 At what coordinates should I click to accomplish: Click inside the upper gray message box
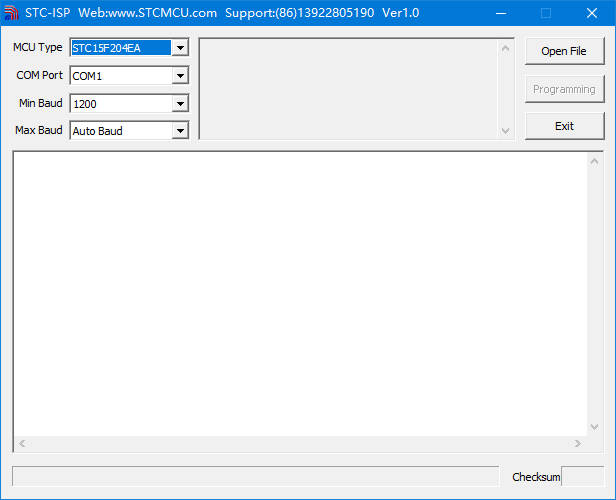pyautogui.click(x=349, y=89)
